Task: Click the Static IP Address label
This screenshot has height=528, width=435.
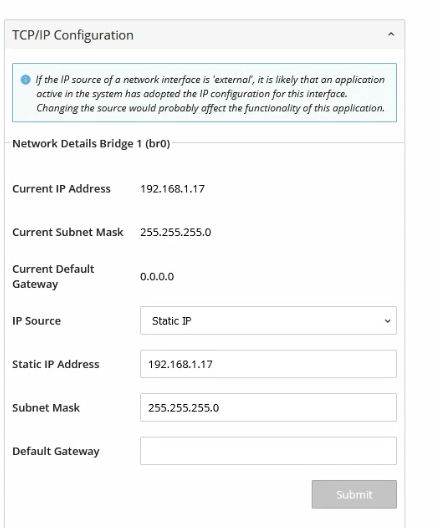Action: (x=56, y=364)
